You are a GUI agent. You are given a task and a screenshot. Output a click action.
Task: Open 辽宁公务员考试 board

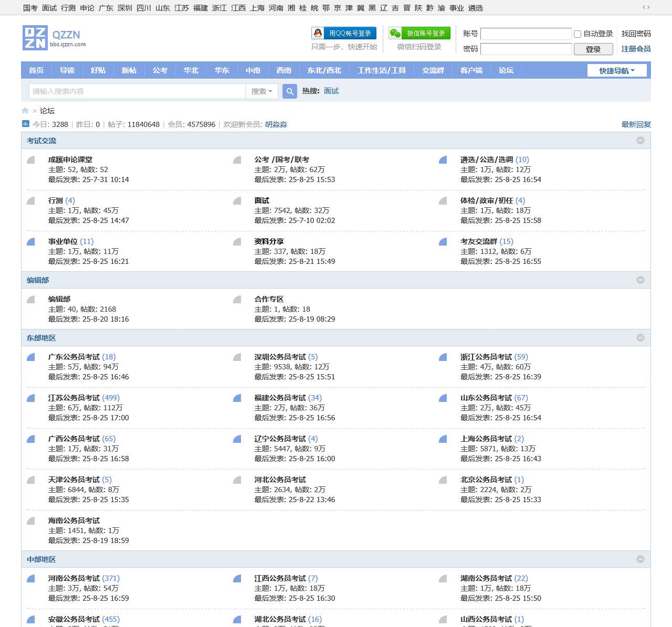[280, 439]
